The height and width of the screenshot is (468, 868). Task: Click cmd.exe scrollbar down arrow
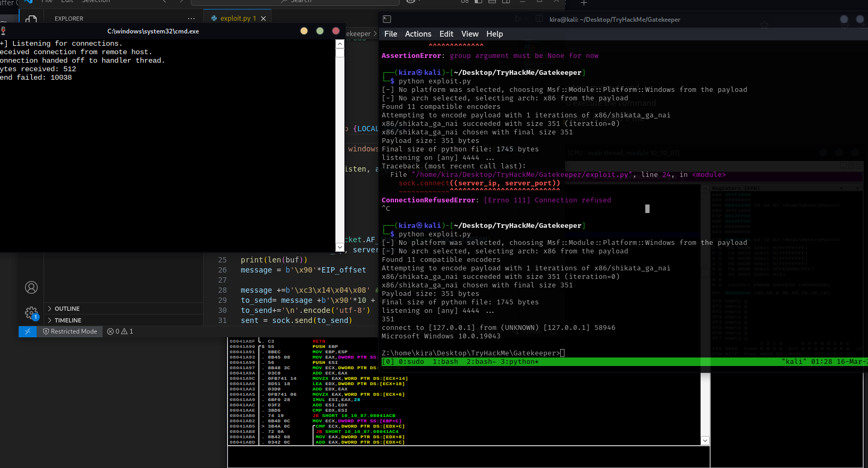(x=340, y=247)
